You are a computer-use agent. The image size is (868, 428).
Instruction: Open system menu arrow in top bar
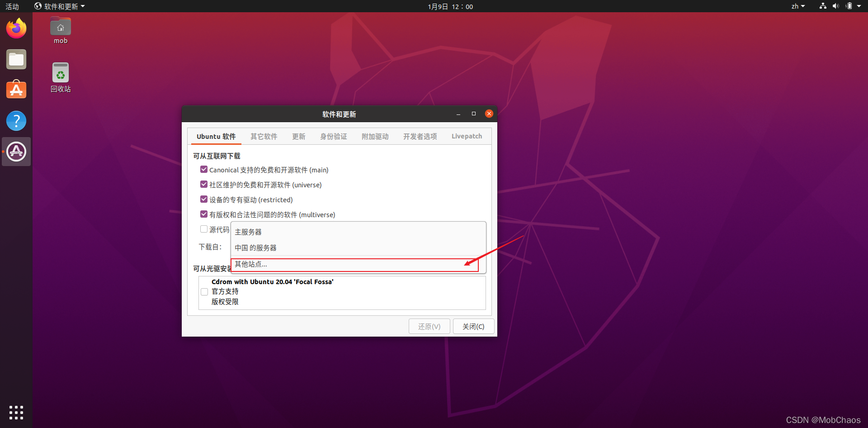[x=859, y=6]
